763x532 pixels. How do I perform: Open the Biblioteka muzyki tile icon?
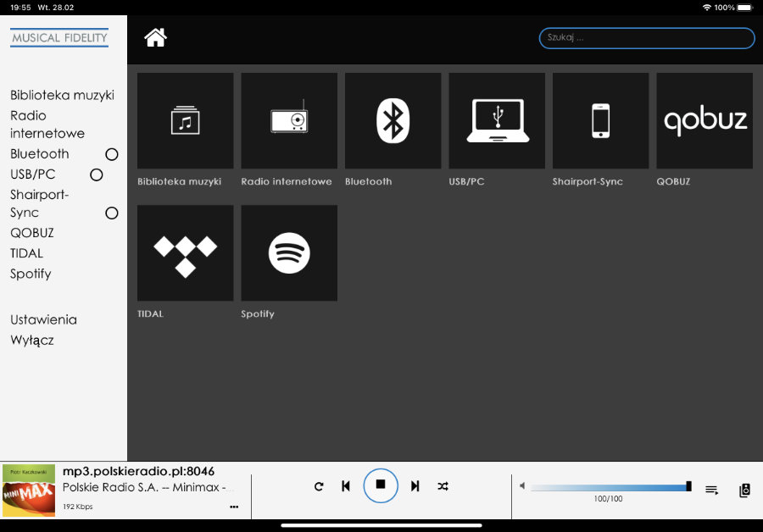click(186, 120)
